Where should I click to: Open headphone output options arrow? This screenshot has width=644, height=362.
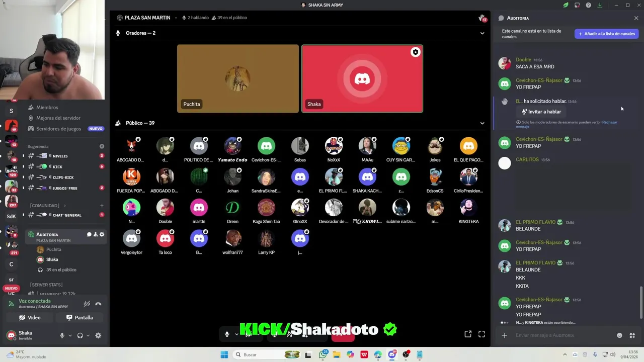click(88, 335)
